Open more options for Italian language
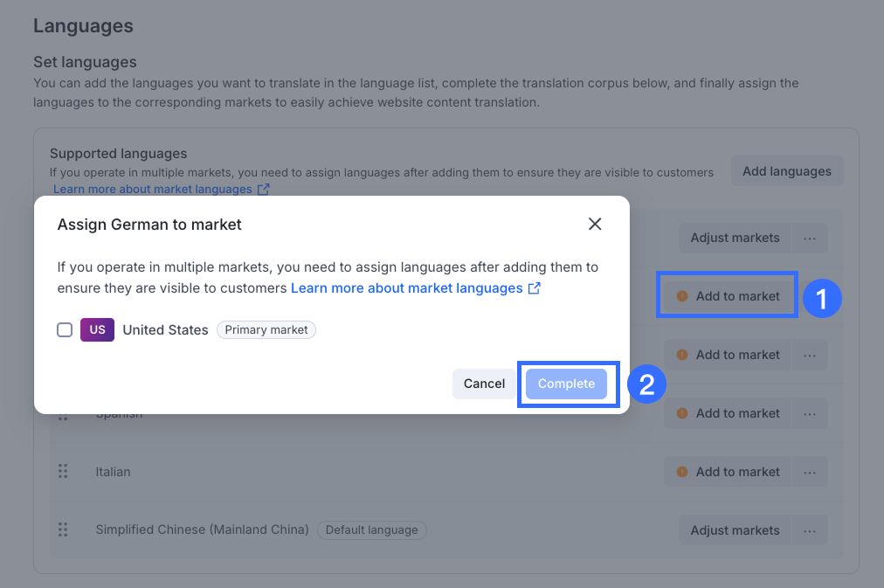This screenshot has width=884, height=588. point(810,472)
